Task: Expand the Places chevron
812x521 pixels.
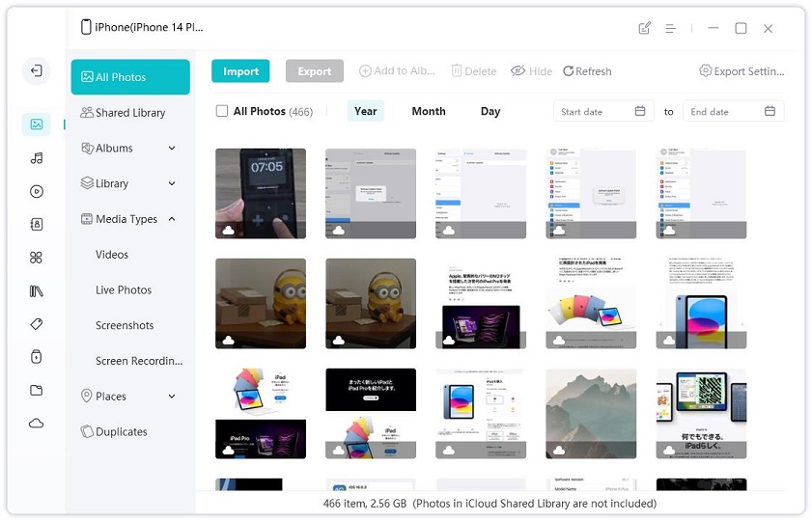Action: pos(172,397)
